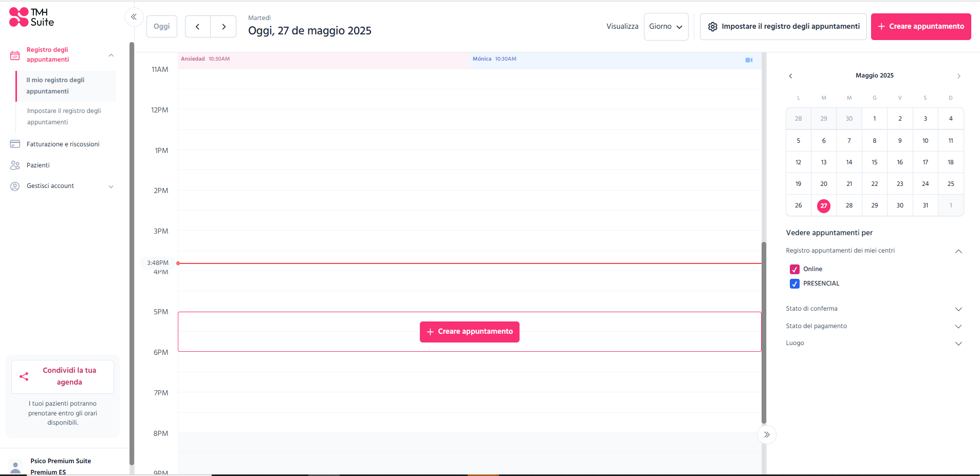
Task: Expand Stato di conferma filter
Action: click(958, 309)
